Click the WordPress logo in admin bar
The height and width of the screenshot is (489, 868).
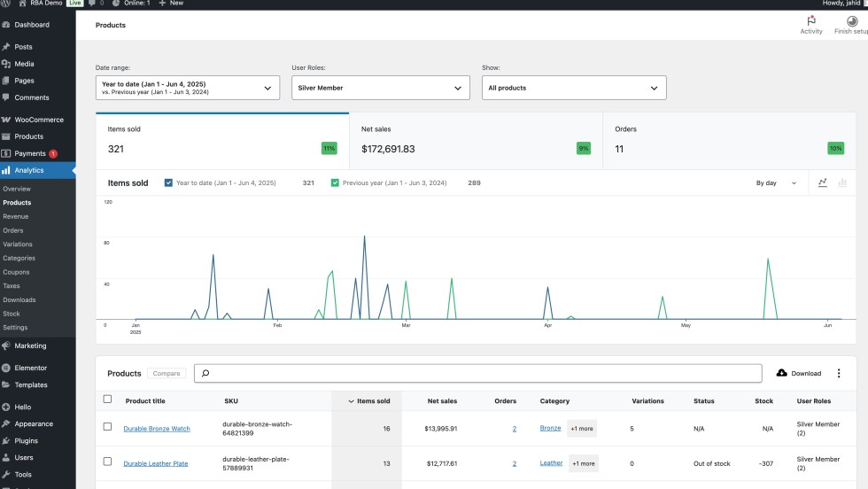coord(6,4)
